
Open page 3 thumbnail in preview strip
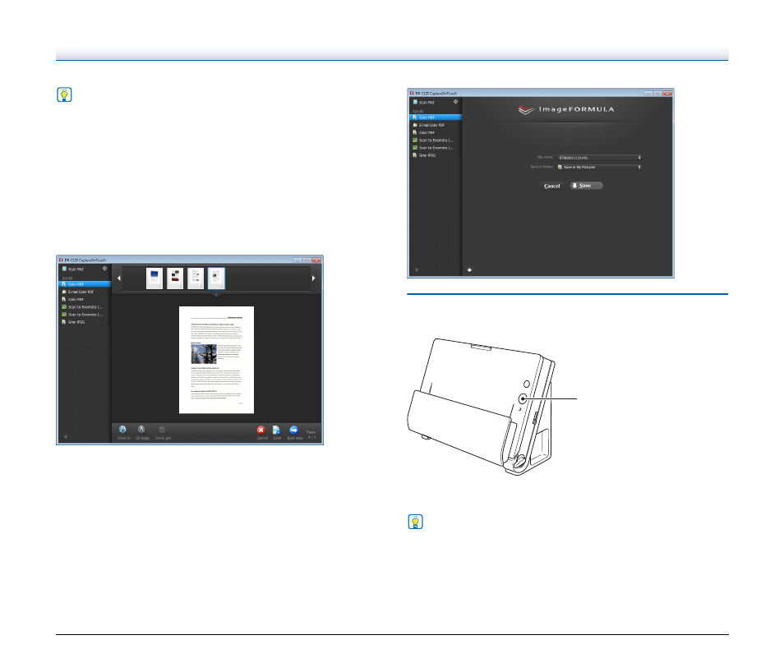point(196,278)
